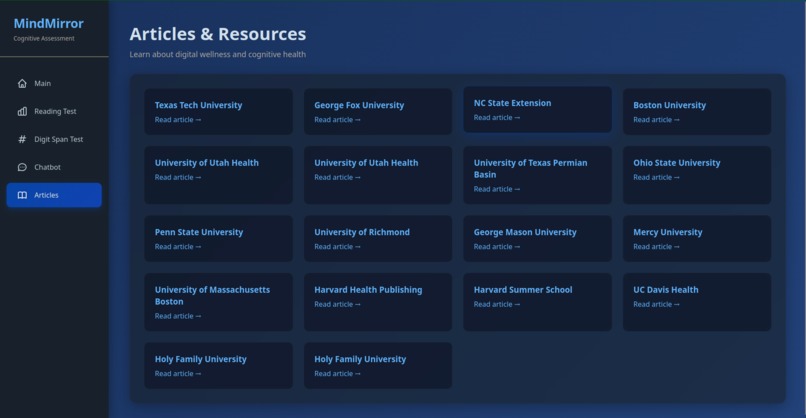Open Digit Span Test from sidebar

click(54, 139)
